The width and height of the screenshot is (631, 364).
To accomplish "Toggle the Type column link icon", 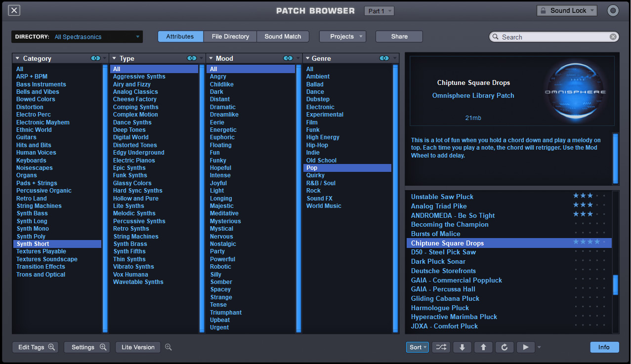I will point(192,58).
